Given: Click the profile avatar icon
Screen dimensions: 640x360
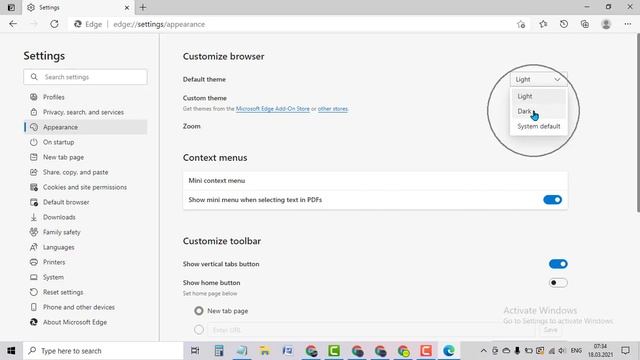Looking at the screenshot, I should pos(606,24).
